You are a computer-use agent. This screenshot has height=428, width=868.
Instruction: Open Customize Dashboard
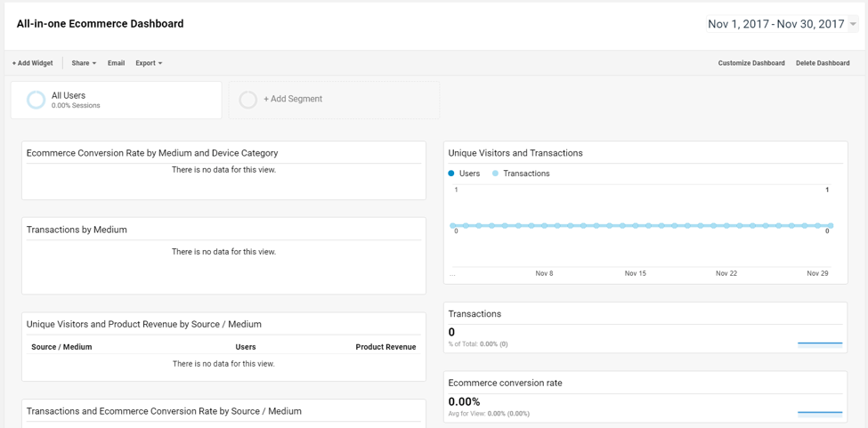click(751, 63)
